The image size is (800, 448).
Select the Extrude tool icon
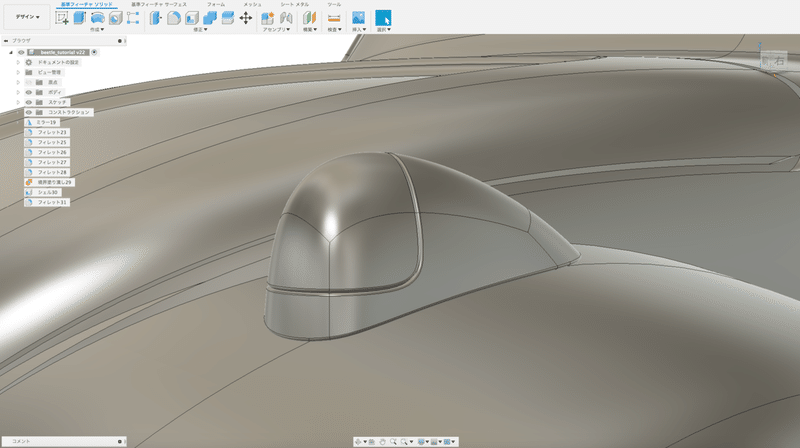tap(80, 18)
